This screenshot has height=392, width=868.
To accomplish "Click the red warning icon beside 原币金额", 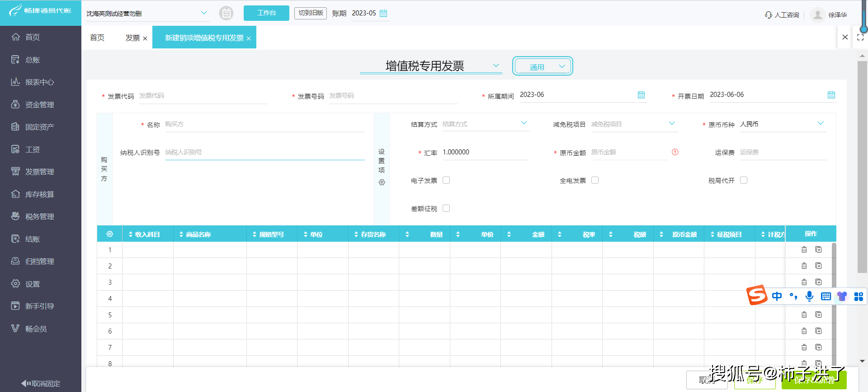I will tap(675, 152).
